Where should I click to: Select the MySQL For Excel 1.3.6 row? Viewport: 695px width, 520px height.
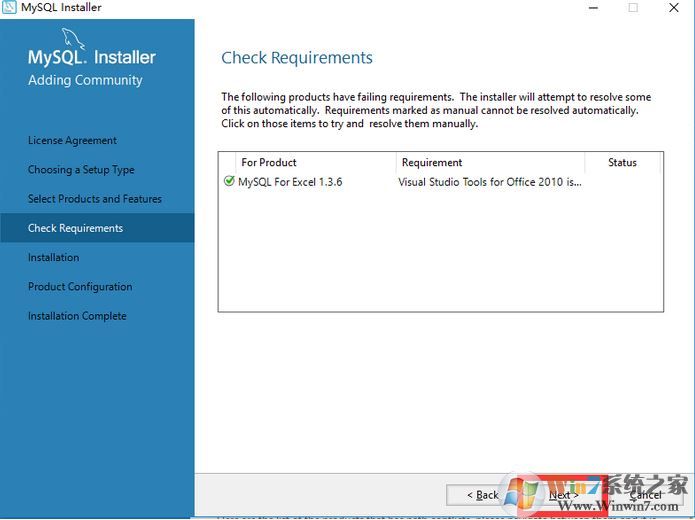pyautogui.click(x=441, y=182)
